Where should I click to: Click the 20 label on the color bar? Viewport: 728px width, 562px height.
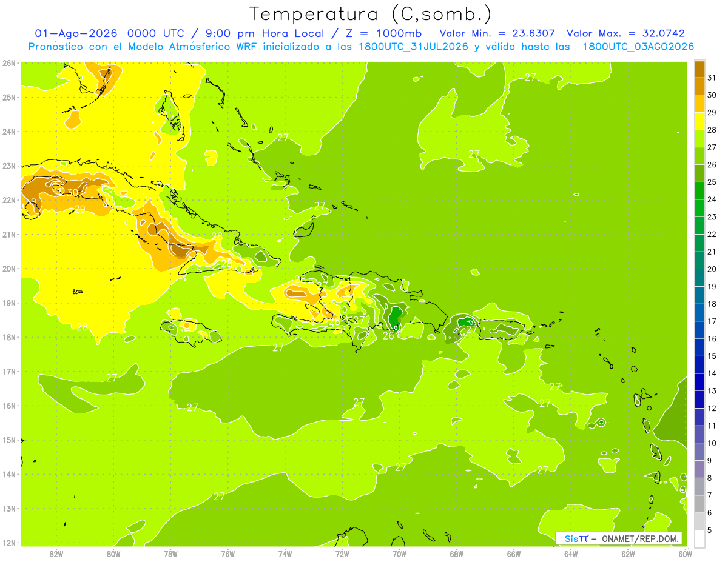(713, 269)
